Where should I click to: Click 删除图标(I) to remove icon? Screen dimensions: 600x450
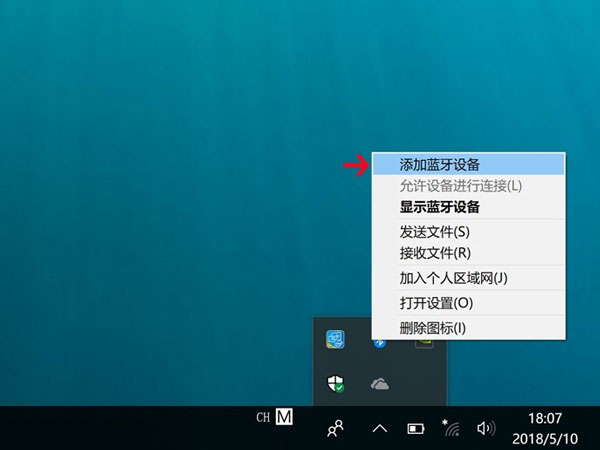[432, 328]
